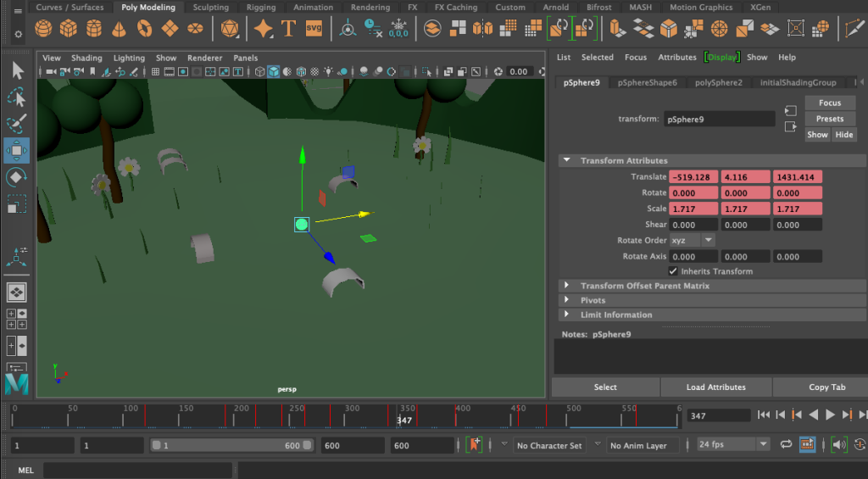Viewport: 868px width, 479px height.
Task: Click the Load Attributes button
Action: coord(715,387)
